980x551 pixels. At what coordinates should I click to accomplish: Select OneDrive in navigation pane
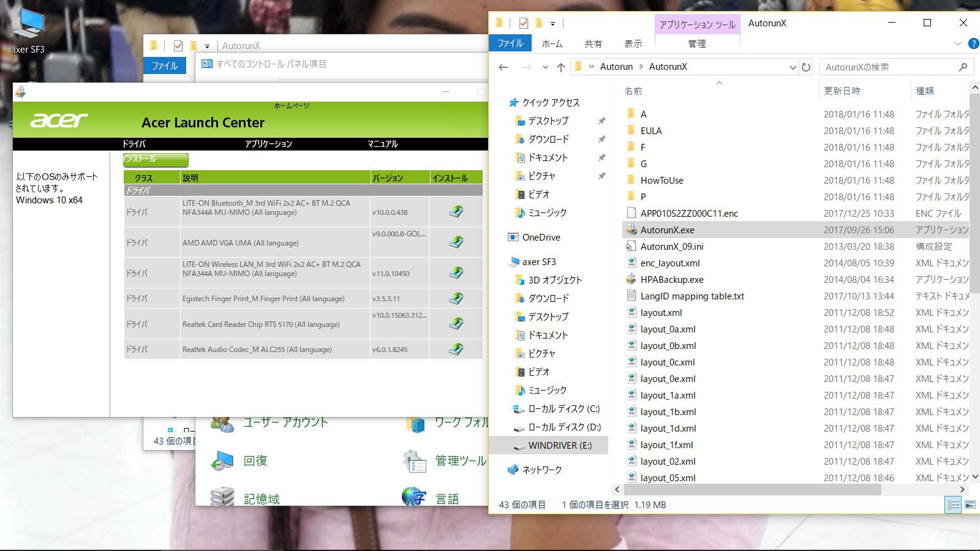[x=533, y=237]
